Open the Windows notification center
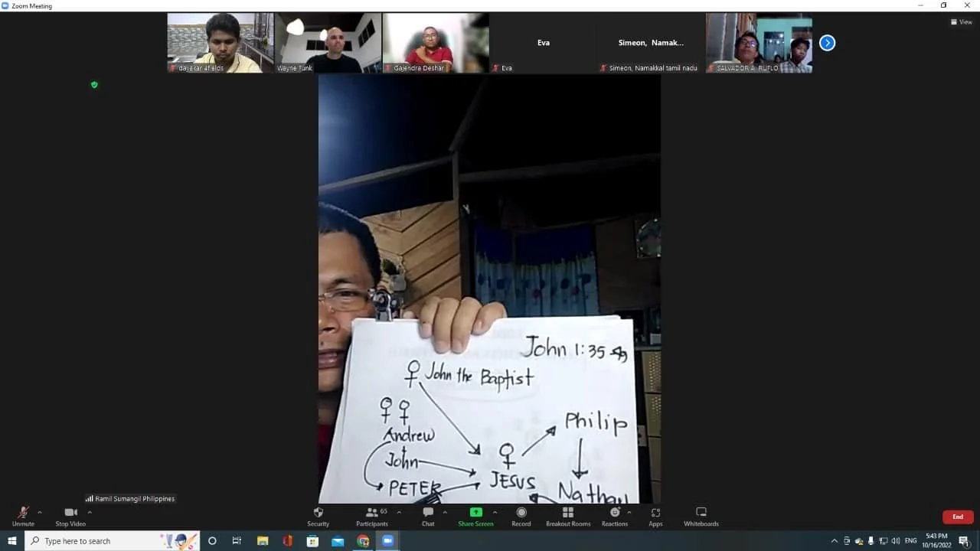 coord(964,541)
